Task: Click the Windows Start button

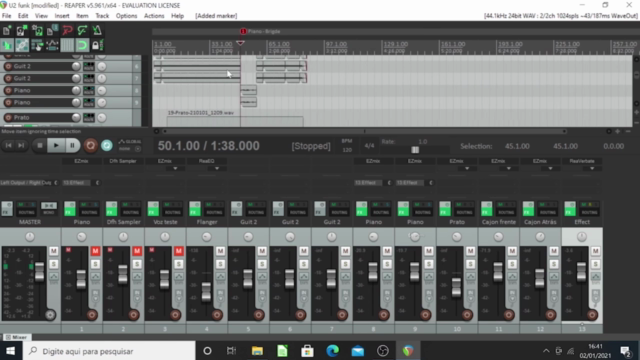Action: click(11, 351)
